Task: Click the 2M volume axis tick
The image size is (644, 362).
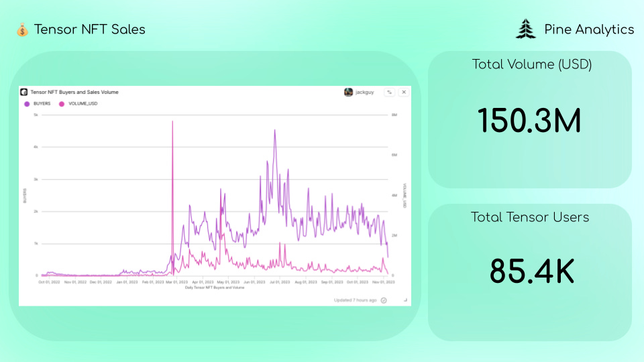Action: point(394,235)
